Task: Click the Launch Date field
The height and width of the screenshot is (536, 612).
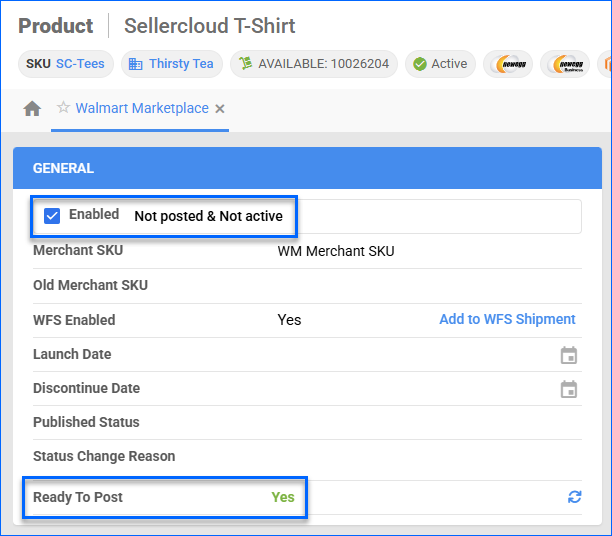Action: pyautogui.click(x=400, y=355)
